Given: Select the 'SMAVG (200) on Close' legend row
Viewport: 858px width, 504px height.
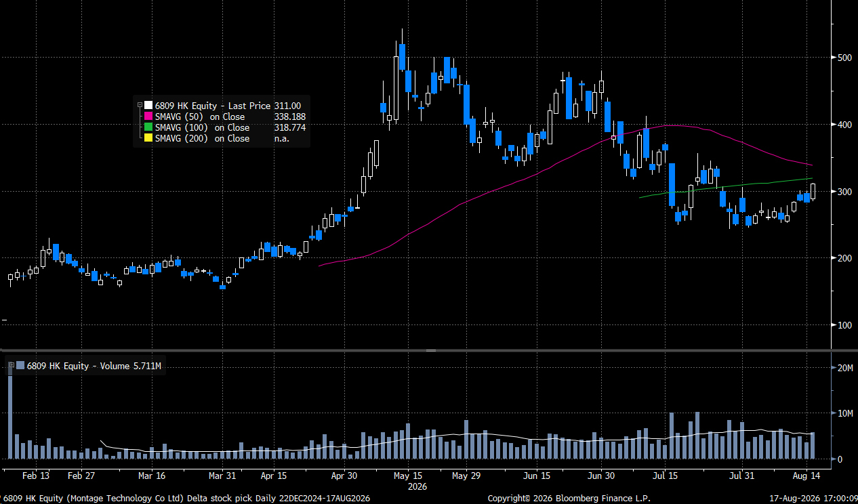Looking at the screenshot, I should point(202,138).
